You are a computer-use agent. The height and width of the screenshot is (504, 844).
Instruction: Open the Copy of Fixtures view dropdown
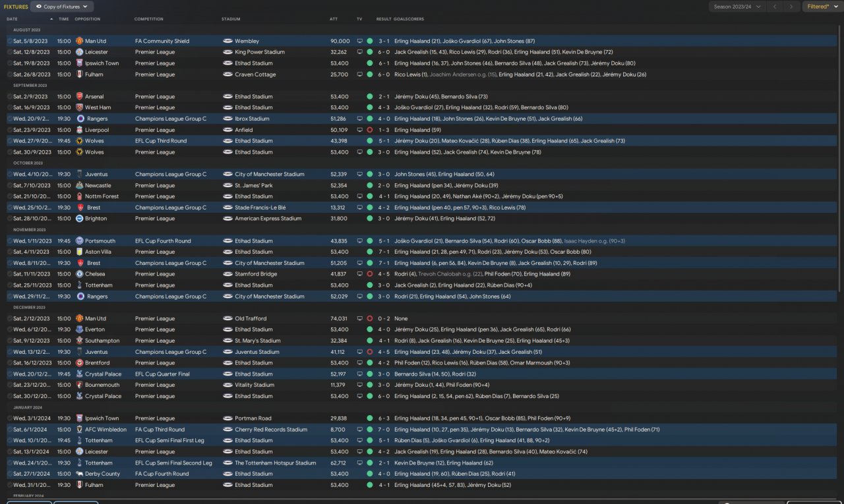coord(62,7)
